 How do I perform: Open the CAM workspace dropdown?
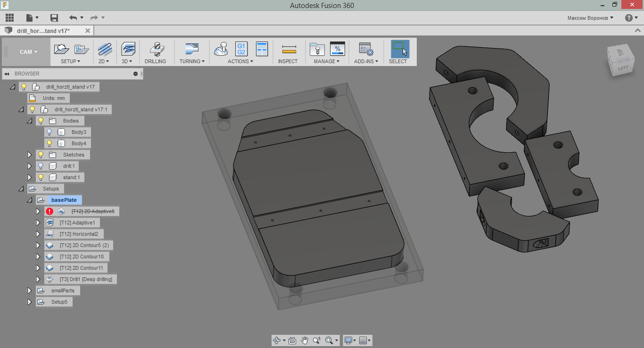click(x=28, y=52)
